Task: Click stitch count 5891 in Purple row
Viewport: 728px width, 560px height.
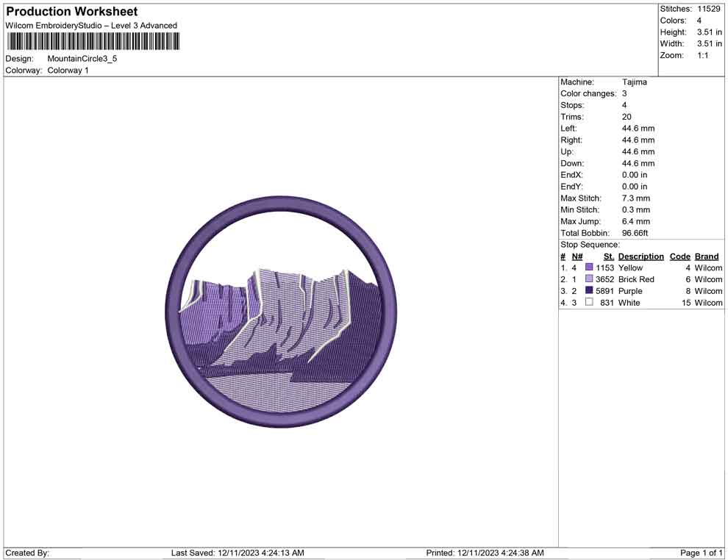Action: (605, 291)
